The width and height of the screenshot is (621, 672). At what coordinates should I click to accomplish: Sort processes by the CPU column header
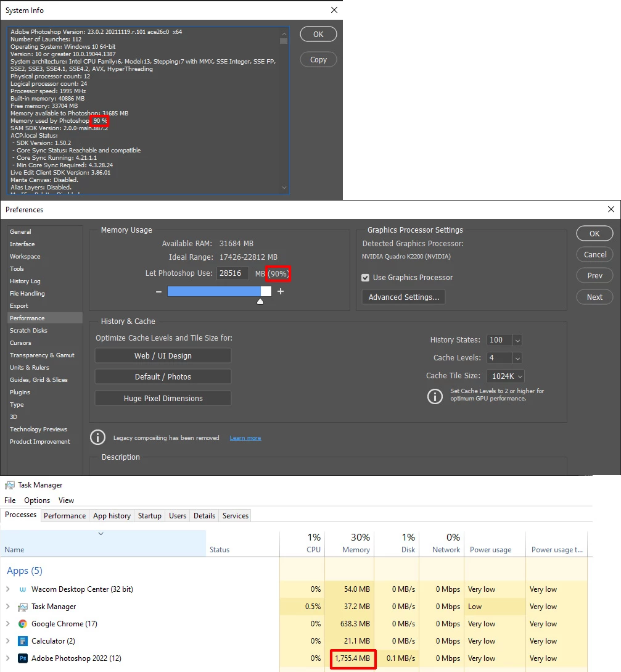click(x=302, y=544)
